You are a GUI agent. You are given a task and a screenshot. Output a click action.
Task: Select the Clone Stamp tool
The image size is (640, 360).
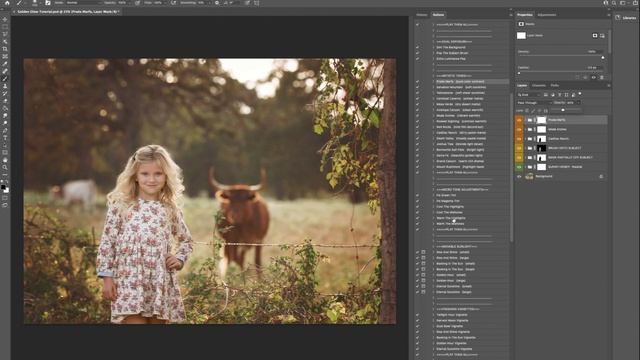[x=5, y=86]
